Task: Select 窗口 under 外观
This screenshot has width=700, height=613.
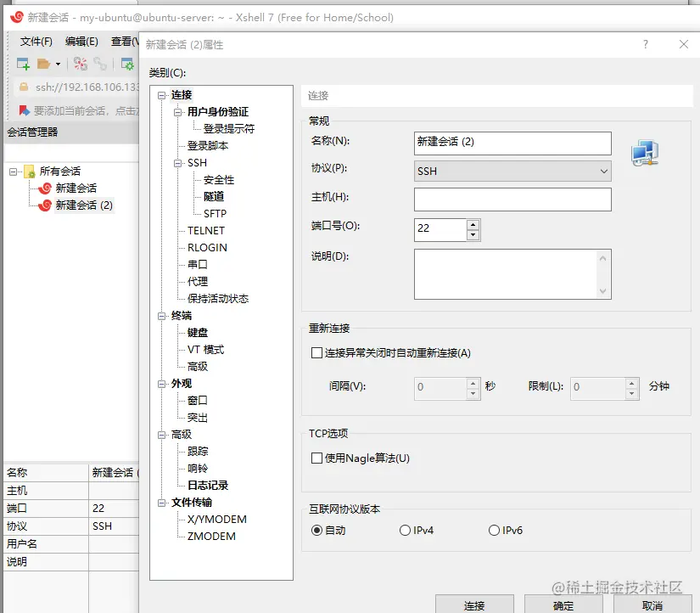Action: click(198, 401)
